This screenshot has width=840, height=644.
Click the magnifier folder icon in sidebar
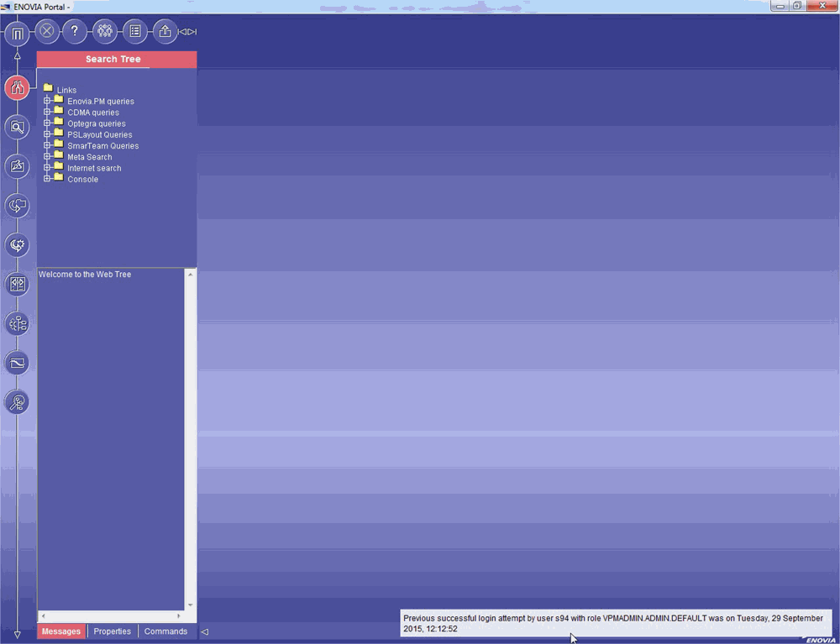17,127
